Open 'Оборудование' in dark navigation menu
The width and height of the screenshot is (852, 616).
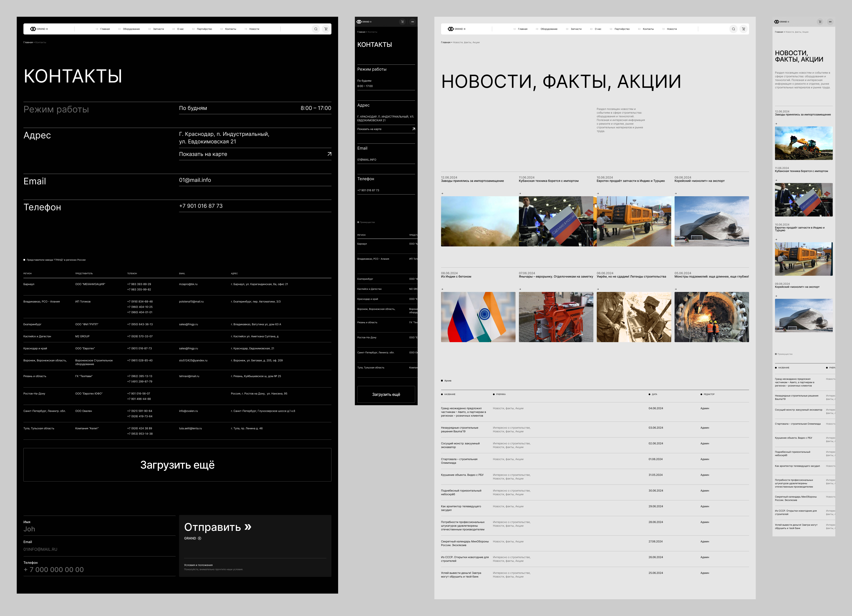coord(131,29)
